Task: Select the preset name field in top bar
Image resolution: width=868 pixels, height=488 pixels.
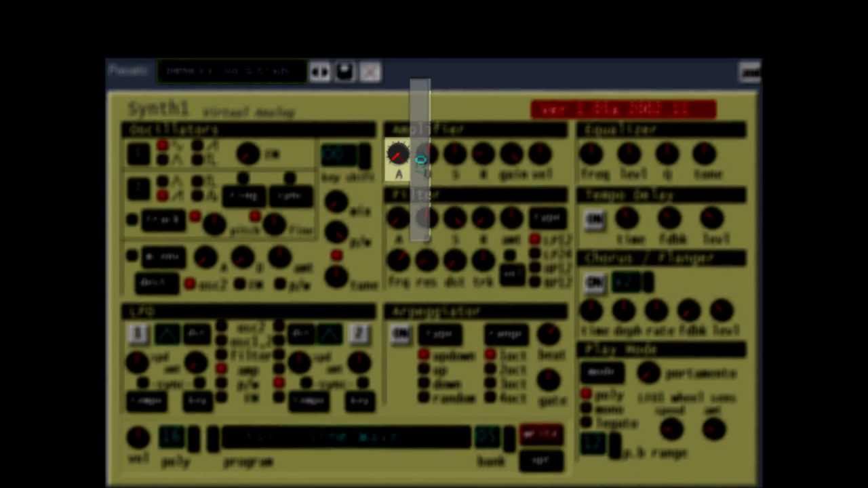Action: (x=231, y=71)
